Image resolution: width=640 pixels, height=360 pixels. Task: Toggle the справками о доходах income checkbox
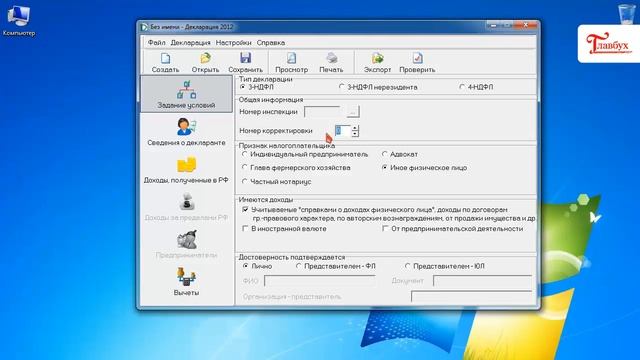coord(245,209)
